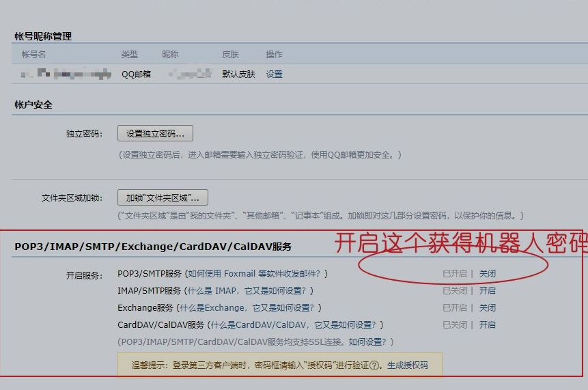Click the 帐号名 column header
Viewport: 588px width, 390px height.
pos(33,55)
